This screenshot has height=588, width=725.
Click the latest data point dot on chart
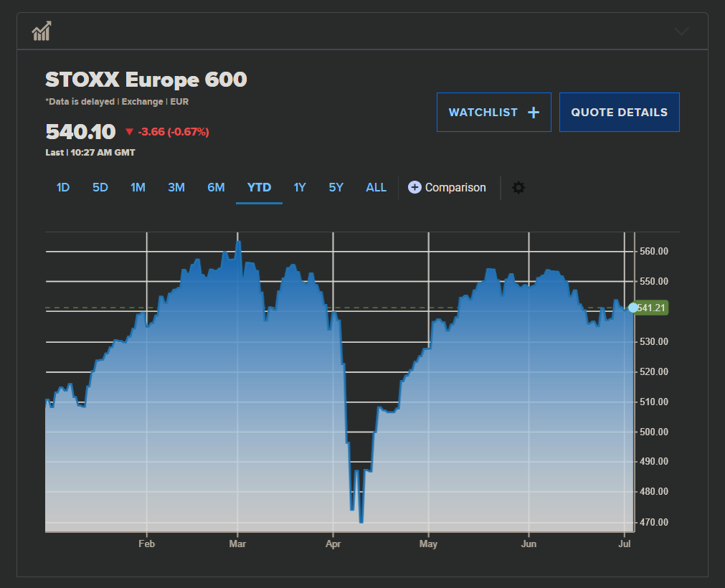[633, 308]
